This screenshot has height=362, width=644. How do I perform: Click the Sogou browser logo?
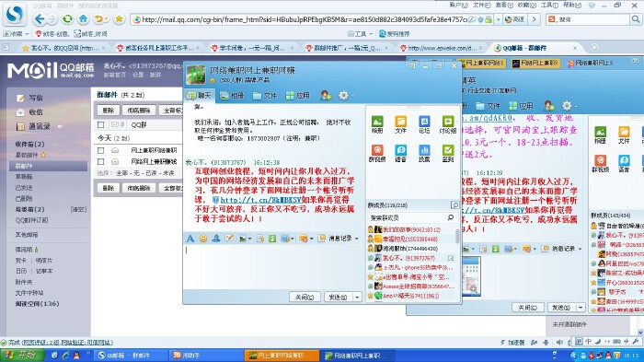[x=15, y=15]
